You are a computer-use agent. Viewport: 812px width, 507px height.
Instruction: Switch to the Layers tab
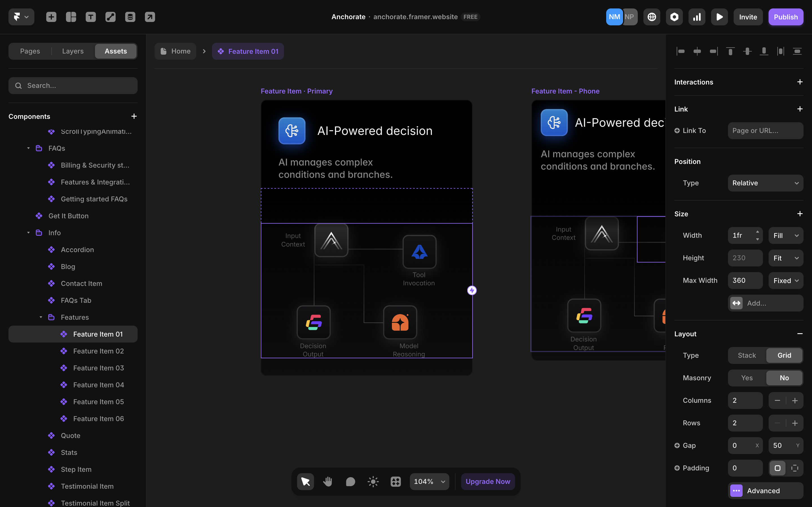73,51
